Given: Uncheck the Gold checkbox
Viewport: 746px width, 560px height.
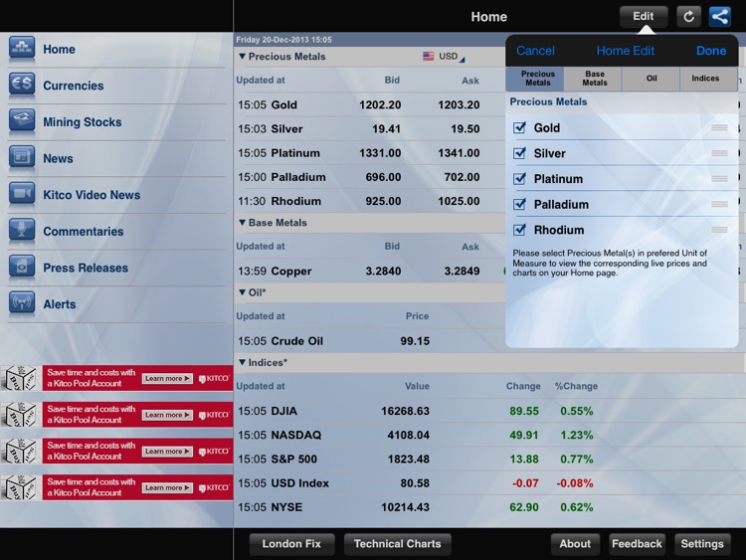Looking at the screenshot, I should pyautogui.click(x=519, y=127).
